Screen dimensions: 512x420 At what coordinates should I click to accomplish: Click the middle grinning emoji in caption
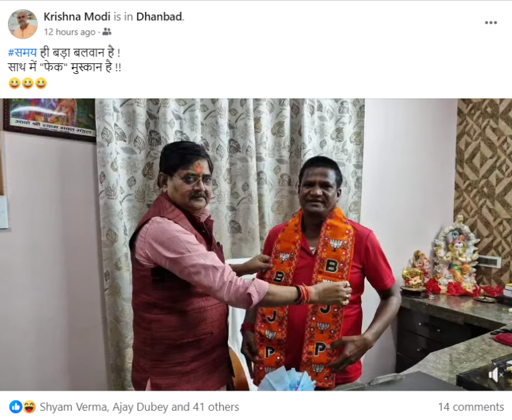pos(27,83)
